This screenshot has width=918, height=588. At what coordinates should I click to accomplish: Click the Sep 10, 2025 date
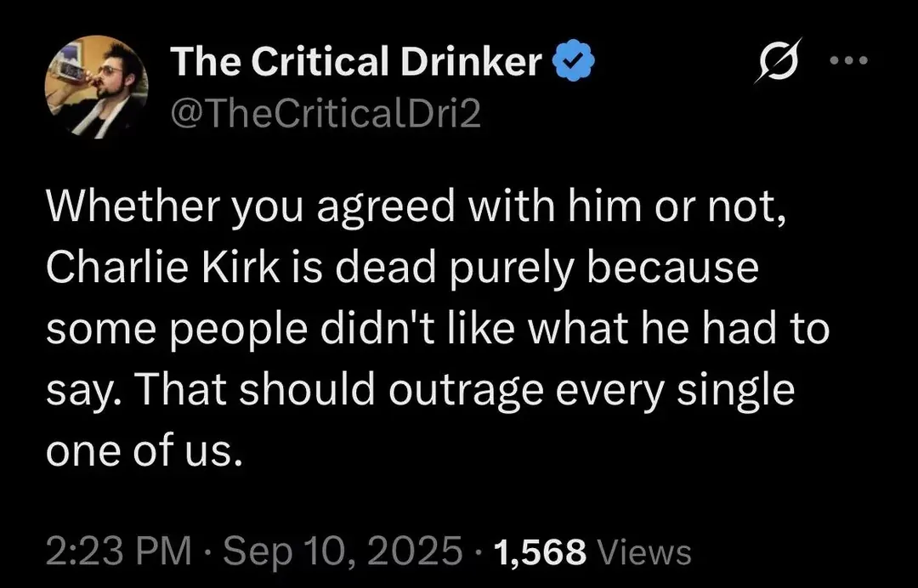tap(343, 550)
